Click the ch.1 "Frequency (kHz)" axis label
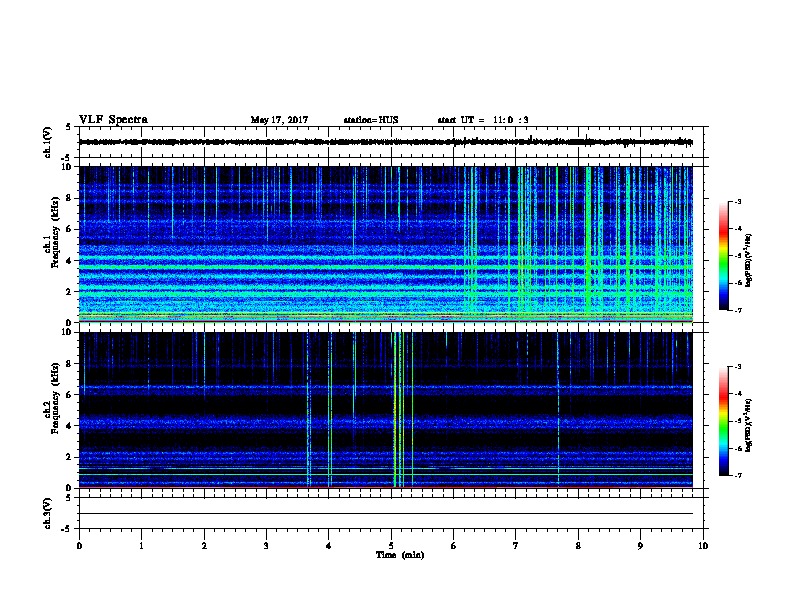792x612 pixels. (x=55, y=232)
